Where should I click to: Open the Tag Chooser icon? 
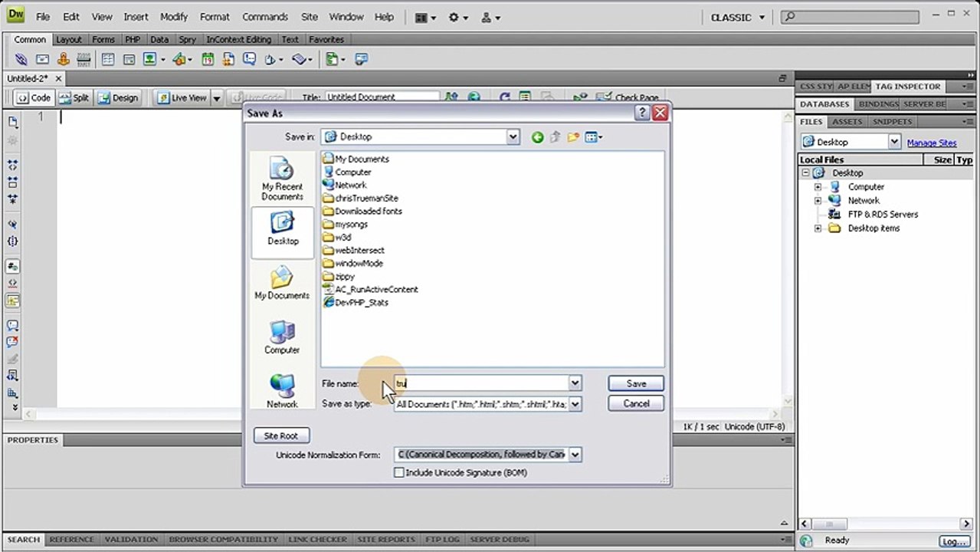click(361, 59)
